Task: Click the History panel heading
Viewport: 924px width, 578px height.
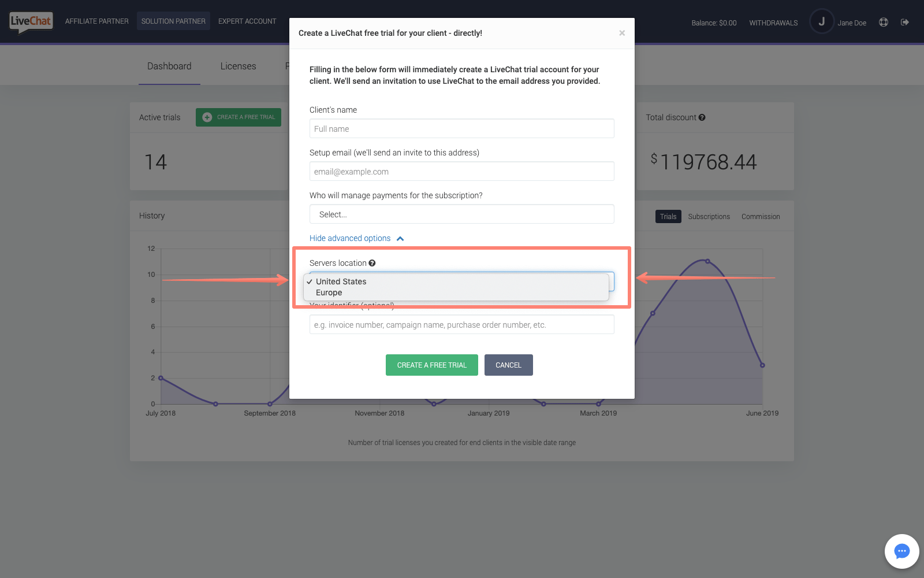Action: [x=152, y=216]
